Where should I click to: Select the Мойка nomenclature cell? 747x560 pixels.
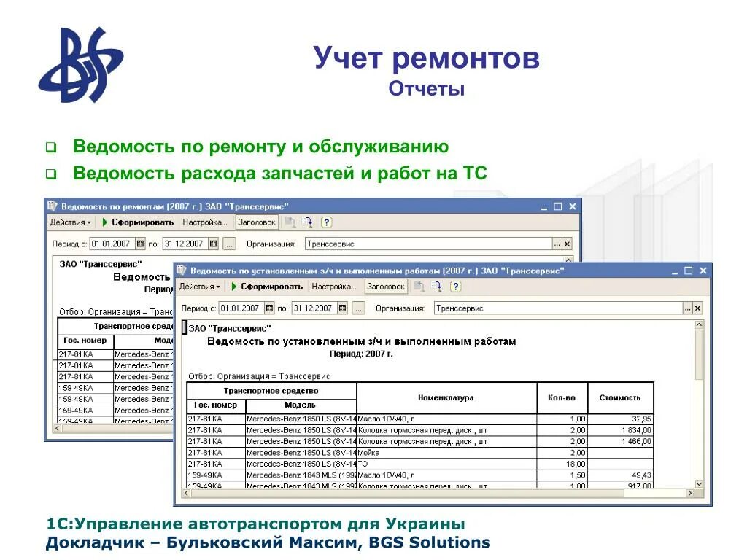tap(447, 453)
